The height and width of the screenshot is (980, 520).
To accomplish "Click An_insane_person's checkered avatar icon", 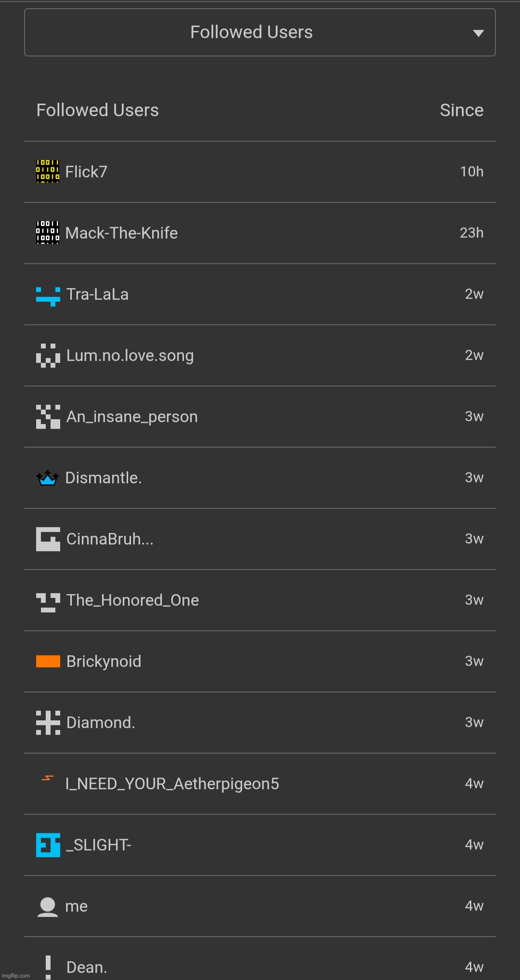I will (x=48, y=417).
